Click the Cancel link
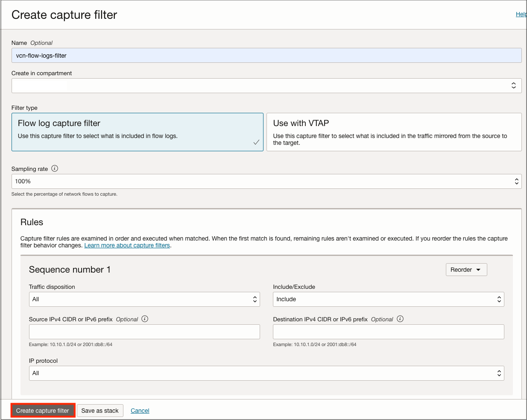 tap(140, 411)
